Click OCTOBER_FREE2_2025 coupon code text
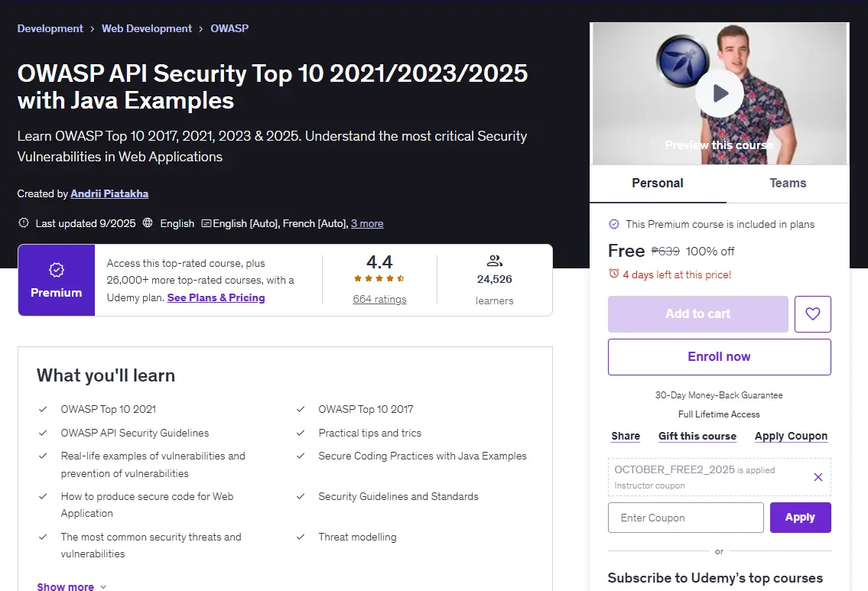 pyautogui.click(x=675, y=469)
